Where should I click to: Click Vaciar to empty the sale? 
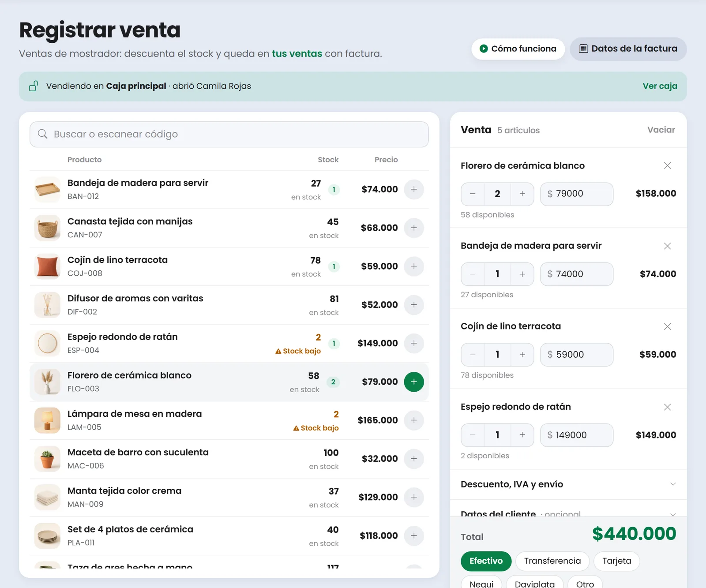[661, 130]
